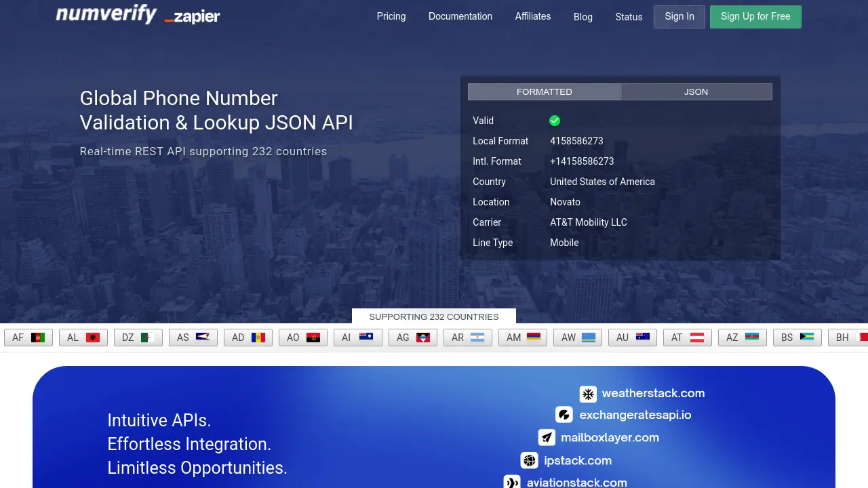Click the local format number 4158586273
This screenshot has height=488, width=868.
tap(576, 141)
